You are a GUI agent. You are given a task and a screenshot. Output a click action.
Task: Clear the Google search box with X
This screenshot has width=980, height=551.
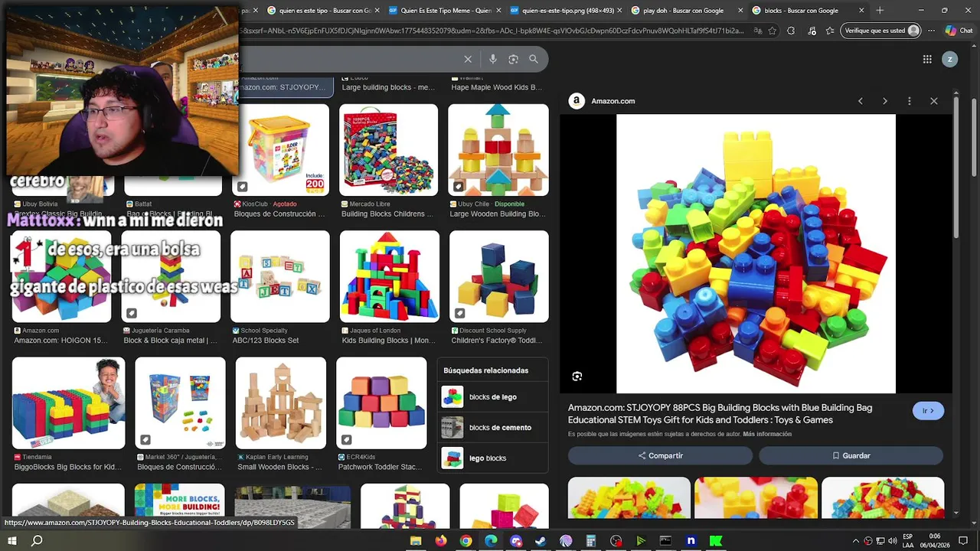point(468,59)
